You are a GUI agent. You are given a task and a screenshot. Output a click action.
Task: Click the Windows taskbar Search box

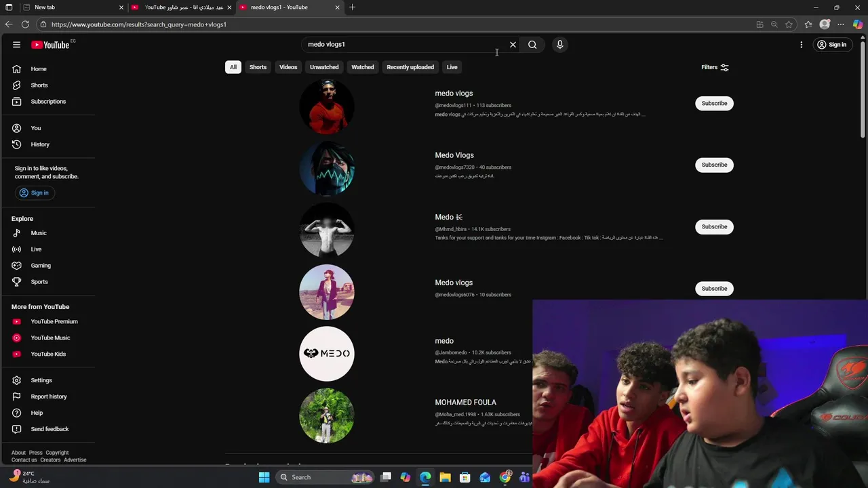click(x=325, y=477)
